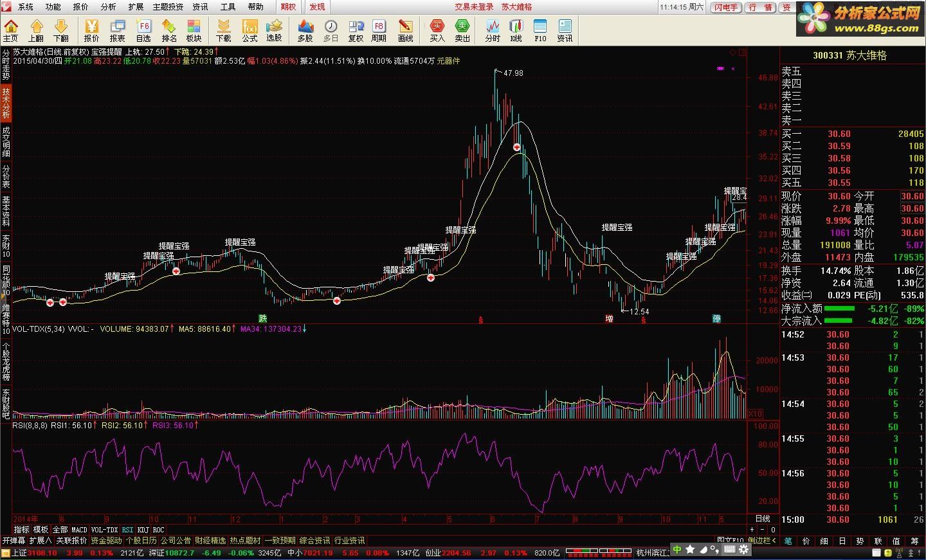Switch indicator to KDJ tab
Image resolution: width=926 pixels, height=560 pixels.
(143, 530)
